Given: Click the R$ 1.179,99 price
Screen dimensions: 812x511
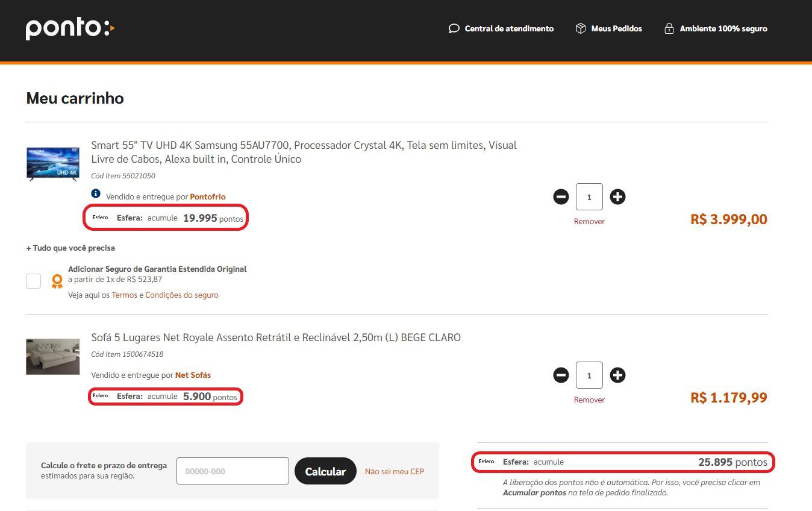Looking at the screenshot, I should (x=729, y=398).
